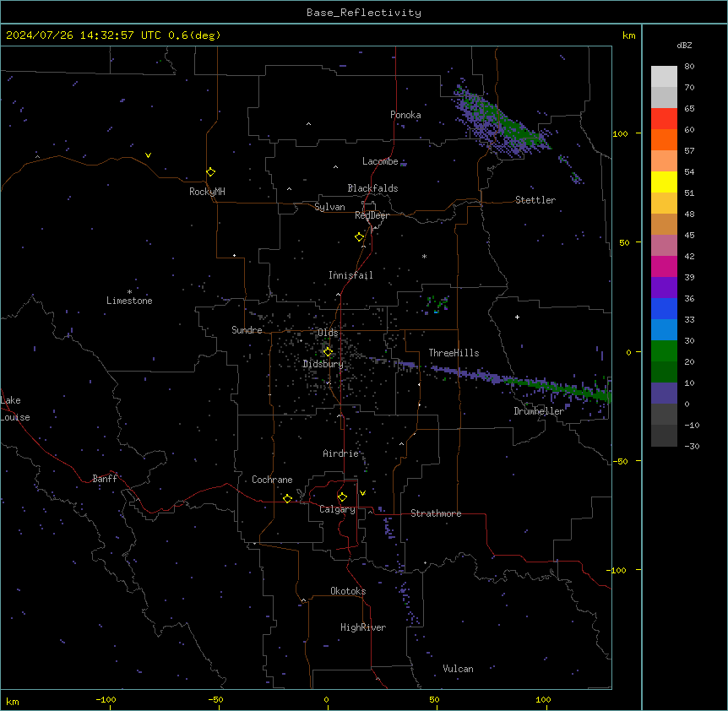Pick the dark gray -10 dBZ legend swatch
Viewport: 728px width, 711px height.
pyautogui.click(x=664, y=436)
